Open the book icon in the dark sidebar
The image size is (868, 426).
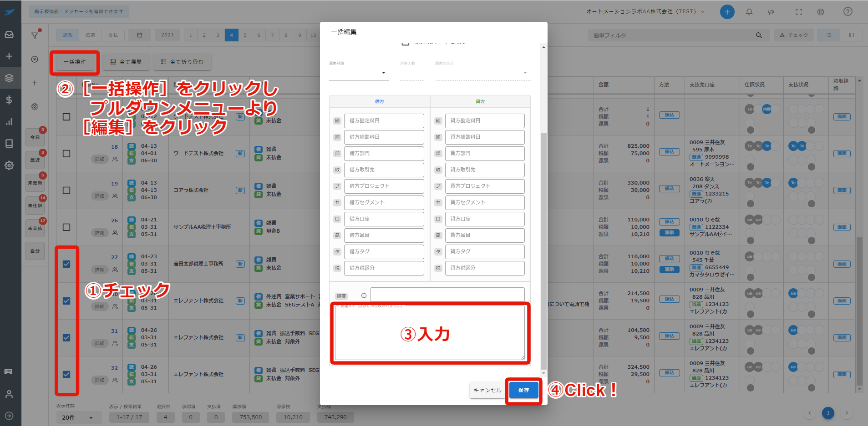9,144
